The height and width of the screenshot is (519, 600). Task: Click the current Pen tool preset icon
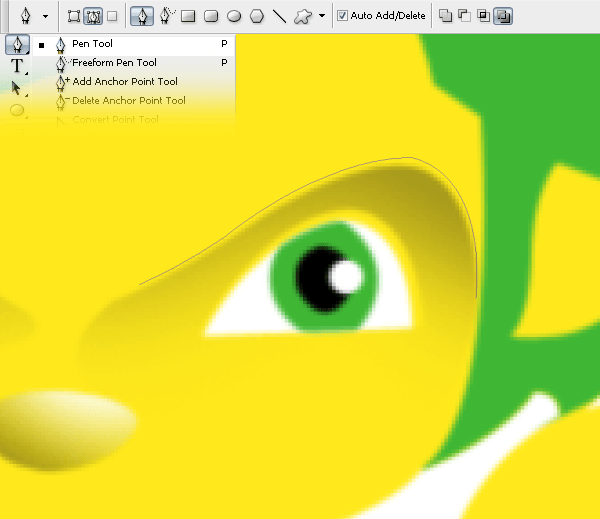click(x=26, y=16)
